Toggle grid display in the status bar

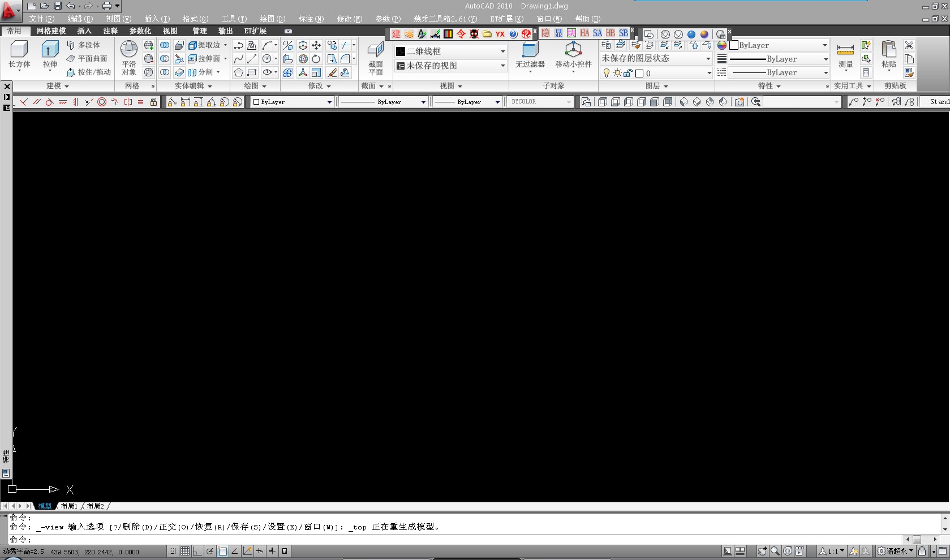point(185,551)
